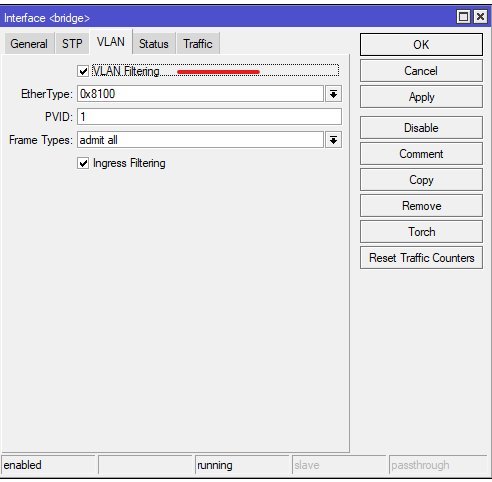Open the STP tab
Screen dimensions: 492x482
[72, 44]
